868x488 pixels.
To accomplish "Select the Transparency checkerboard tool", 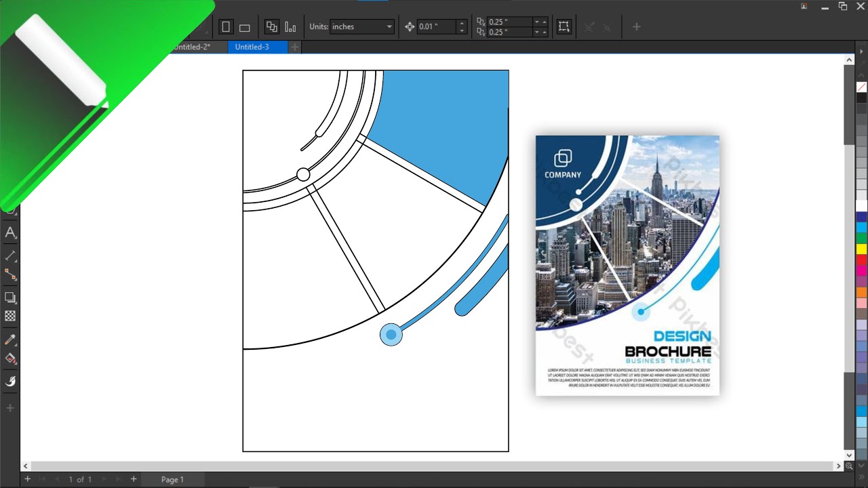I will pos(10,316).
